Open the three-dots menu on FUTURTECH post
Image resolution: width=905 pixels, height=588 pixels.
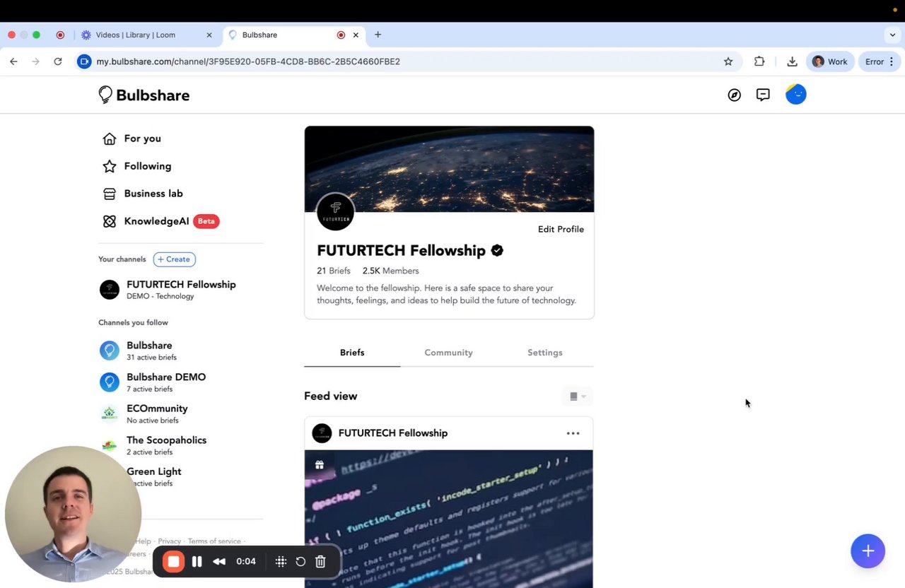(x=573, y=433)
